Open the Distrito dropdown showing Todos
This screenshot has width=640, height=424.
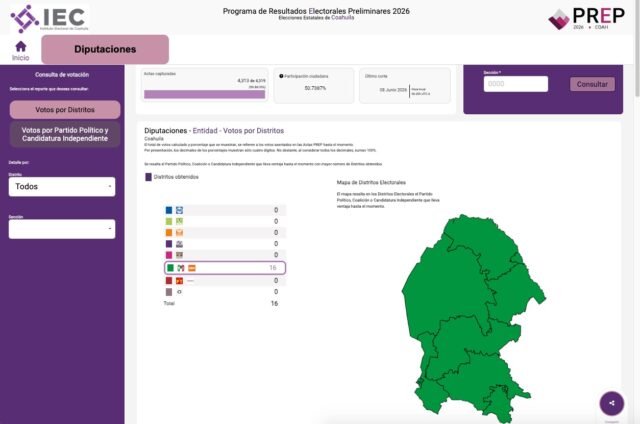click(x=62, y=186)
